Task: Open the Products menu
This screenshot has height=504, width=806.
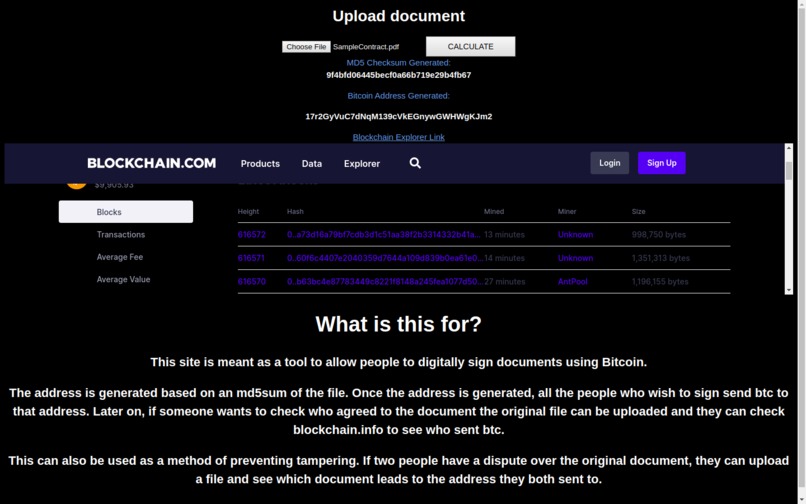Action: (260, 164)
